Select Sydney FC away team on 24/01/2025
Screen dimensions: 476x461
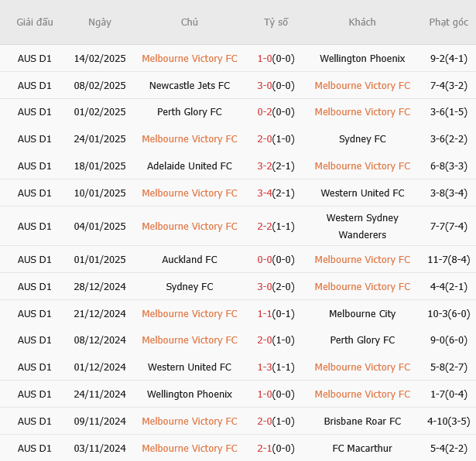point(362,139)
